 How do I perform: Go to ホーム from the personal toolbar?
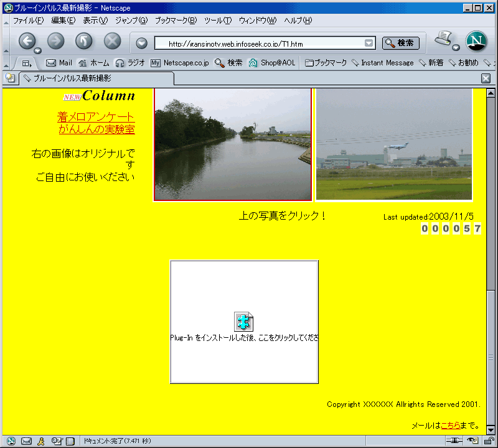coord(94,63)
